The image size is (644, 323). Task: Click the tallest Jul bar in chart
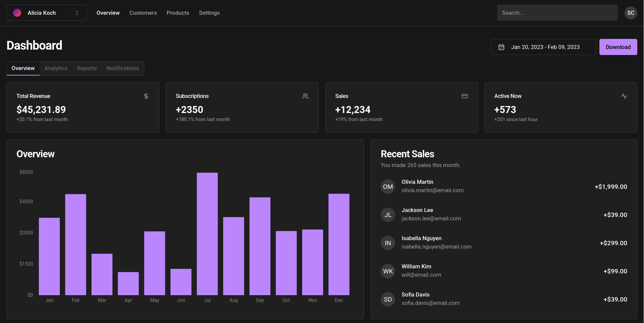pyautogui.click(x=207, y=234)
